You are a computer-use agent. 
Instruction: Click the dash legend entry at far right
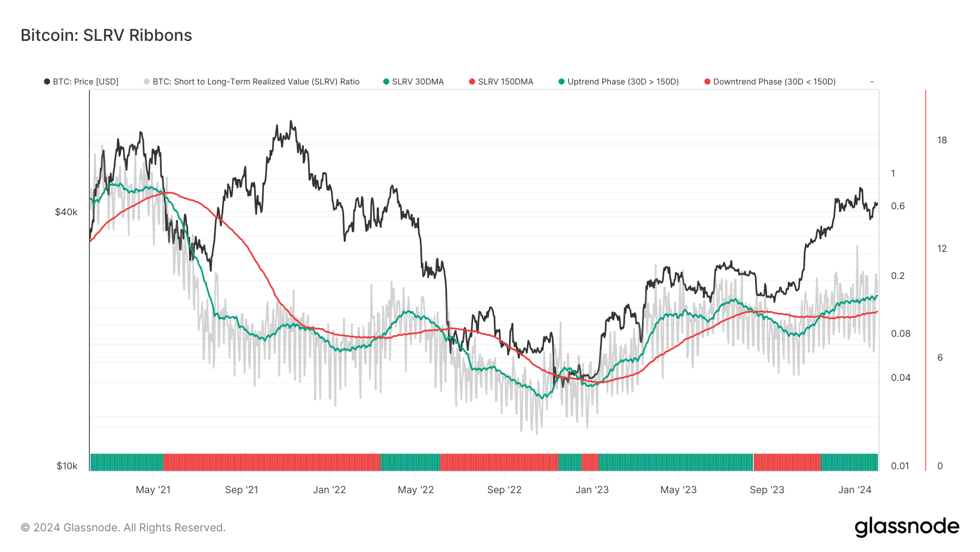coord(871,81)
